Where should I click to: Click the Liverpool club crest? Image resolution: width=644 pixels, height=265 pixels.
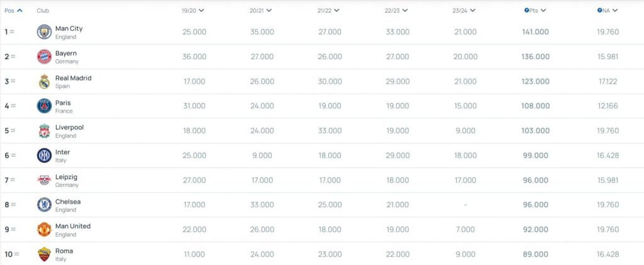click(45, 131)
